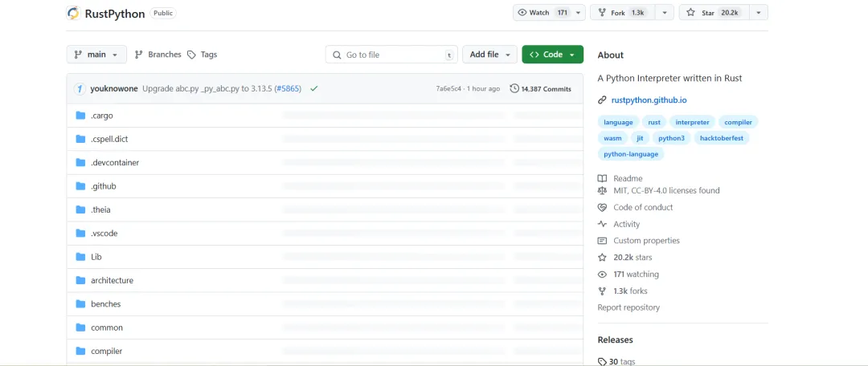Click the eye icon beside 171 watching
The width and height of the screenshot is (868, 366).
click(x=602, y=274)
